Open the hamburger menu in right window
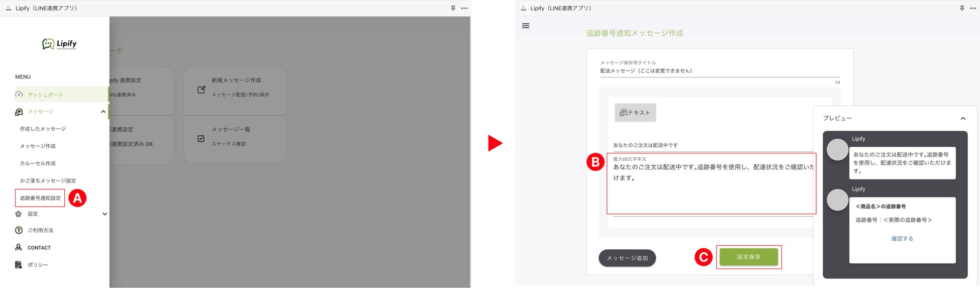Image resolution: width=980 pixels, height=288 pixels. 526,26
